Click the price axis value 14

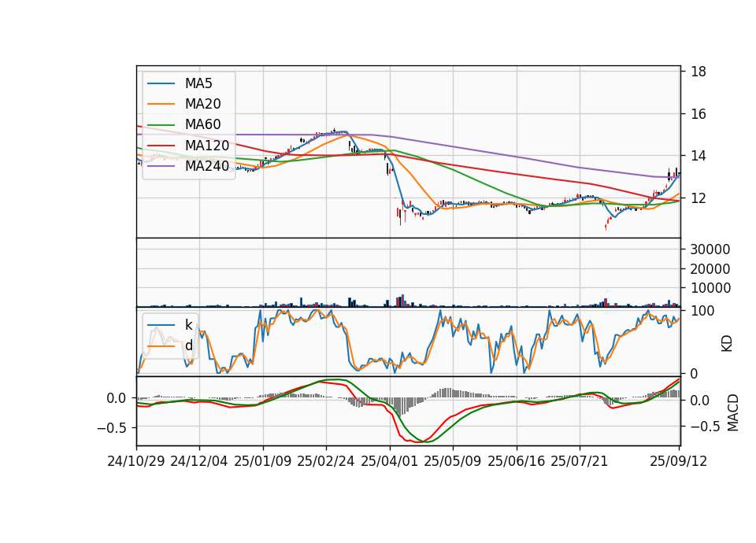tap(699, 156)
